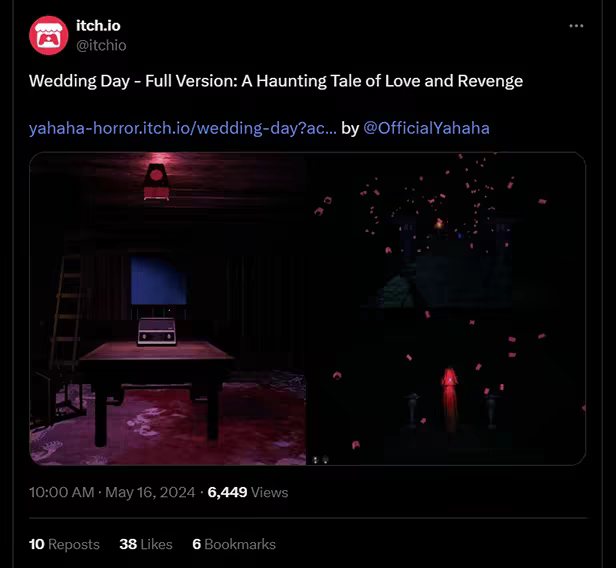Open the right image with red petals

(446, 308)
